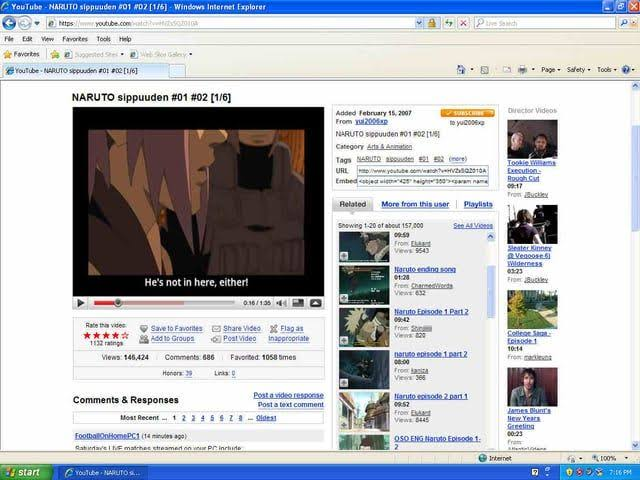Open the new blank tab button
The image size is (640, 480).
[x=177, y=71]
